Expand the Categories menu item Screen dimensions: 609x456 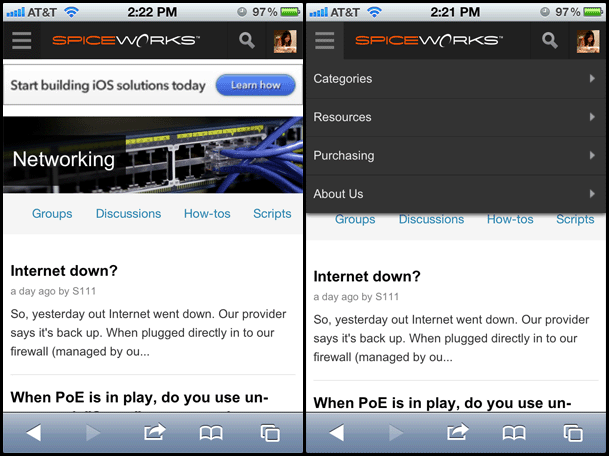pos(456,79)
